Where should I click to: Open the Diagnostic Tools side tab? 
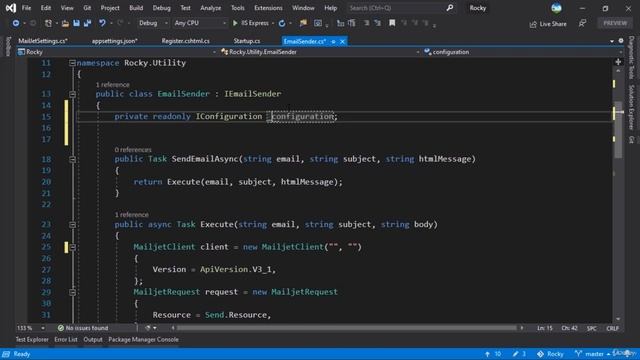pyautogui.click(x=631, y=58)
